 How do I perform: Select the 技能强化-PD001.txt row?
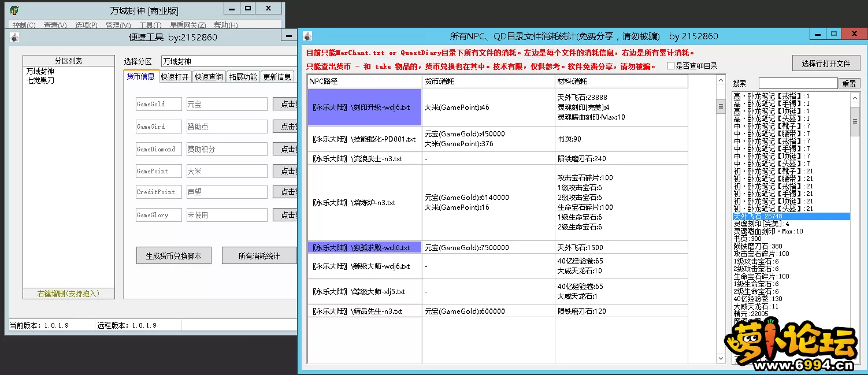365,139
